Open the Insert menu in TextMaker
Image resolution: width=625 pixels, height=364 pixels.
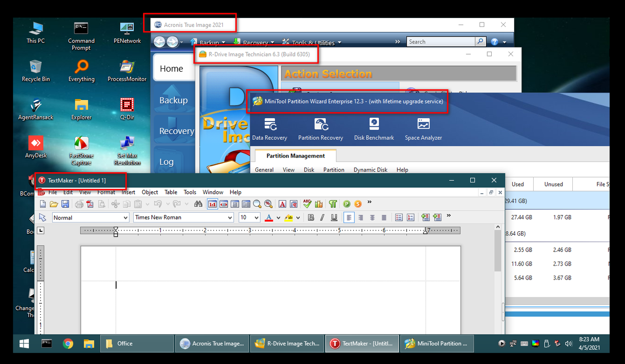tap(128, 192)
